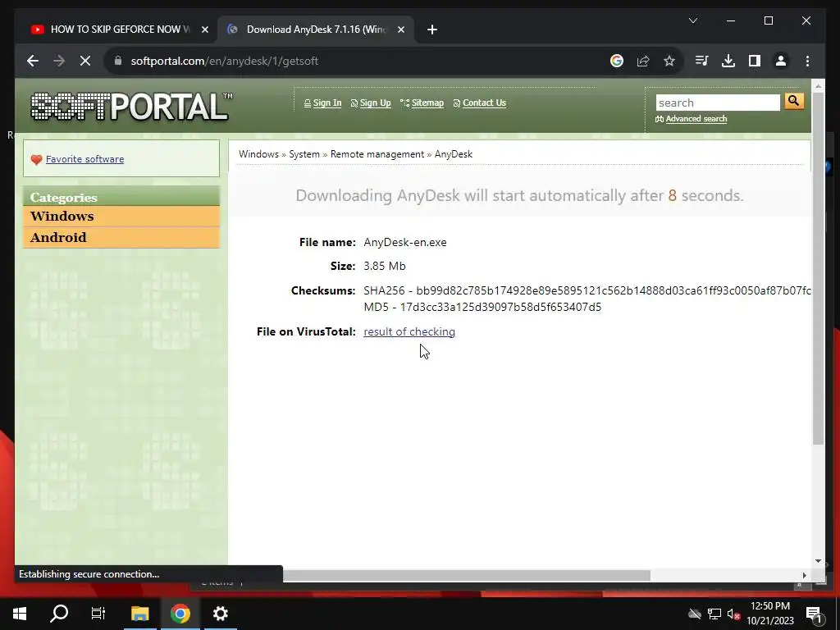
Task: Click the scroll down arrow
Action: (818, 561)
